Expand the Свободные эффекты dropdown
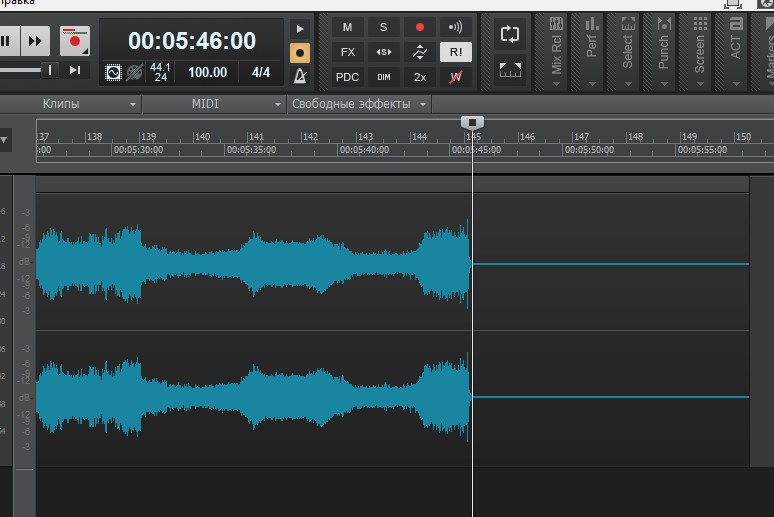Screen dimensions: 774x517 point(359,104)
